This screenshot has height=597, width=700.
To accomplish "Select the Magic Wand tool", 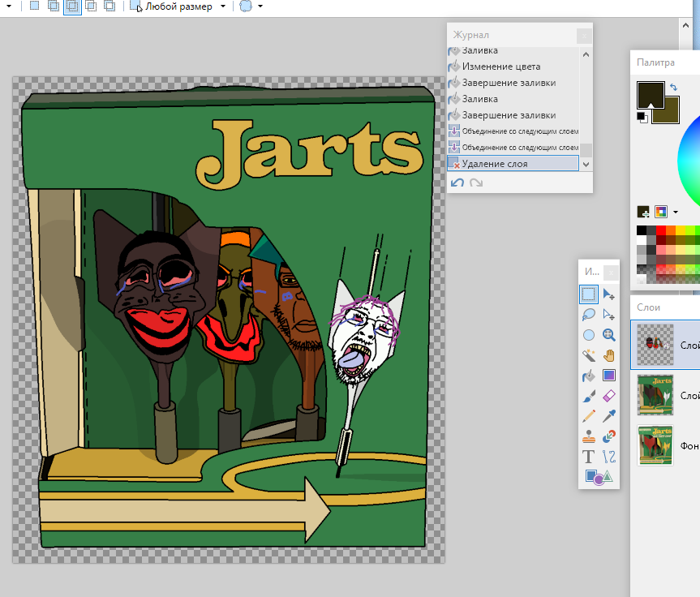I will 589,355.
